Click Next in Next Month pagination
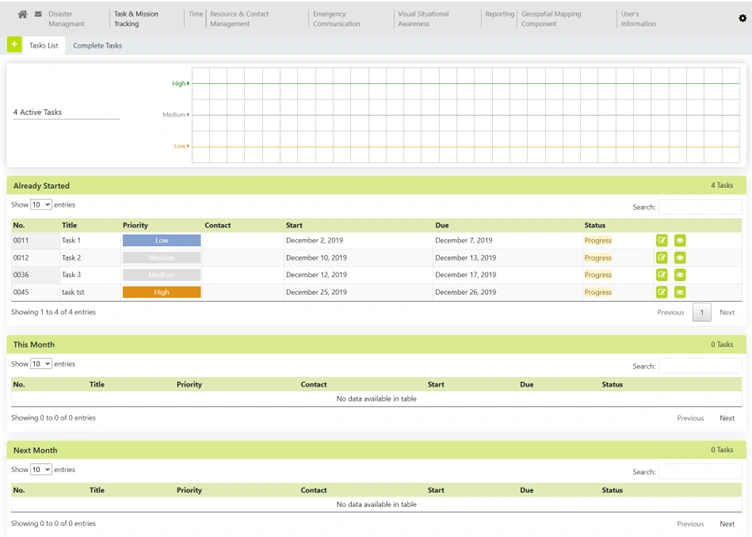 tap(727, 524)
